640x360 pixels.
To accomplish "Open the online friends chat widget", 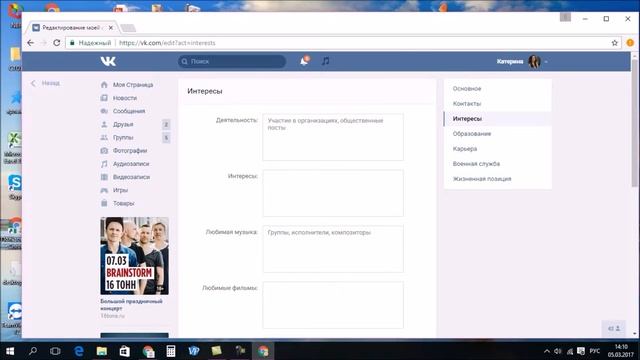I will [x=613, y=329].
